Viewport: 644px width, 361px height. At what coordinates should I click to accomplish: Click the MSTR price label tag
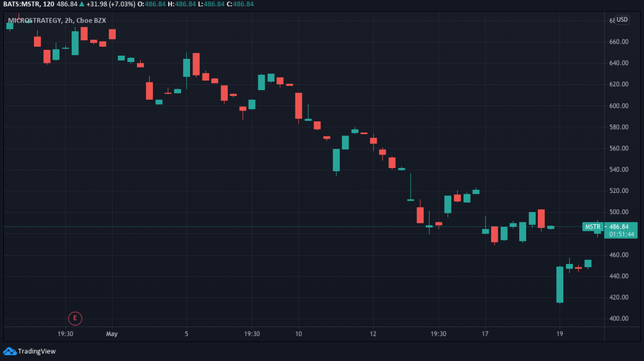pyautogui.click(x=592, y=226)
